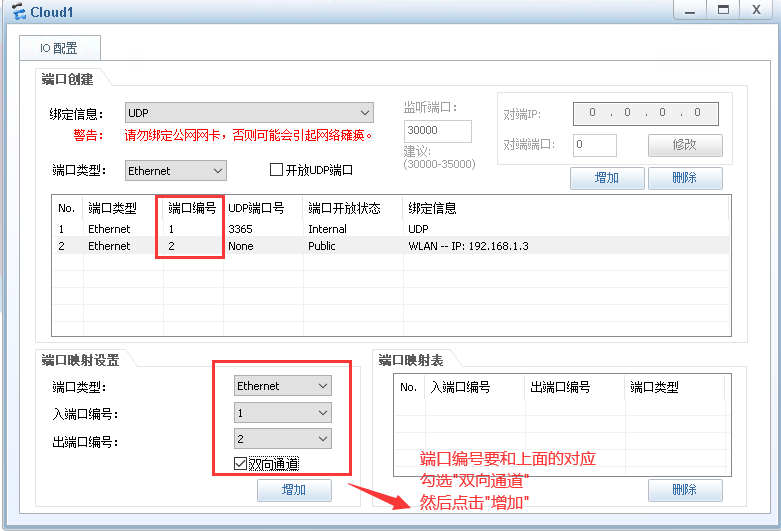Open the 绑定信息 UDP dropdown

[x=249, y=113]
